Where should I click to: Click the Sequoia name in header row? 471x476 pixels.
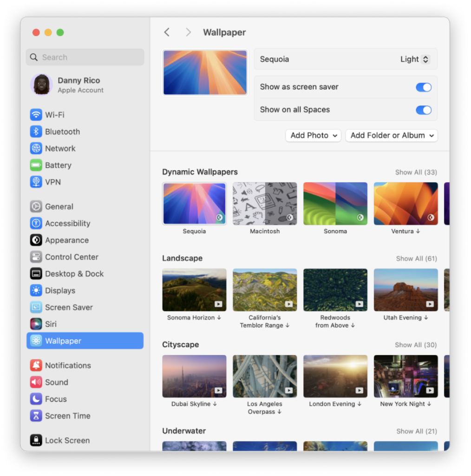click(x=274, y=59)
